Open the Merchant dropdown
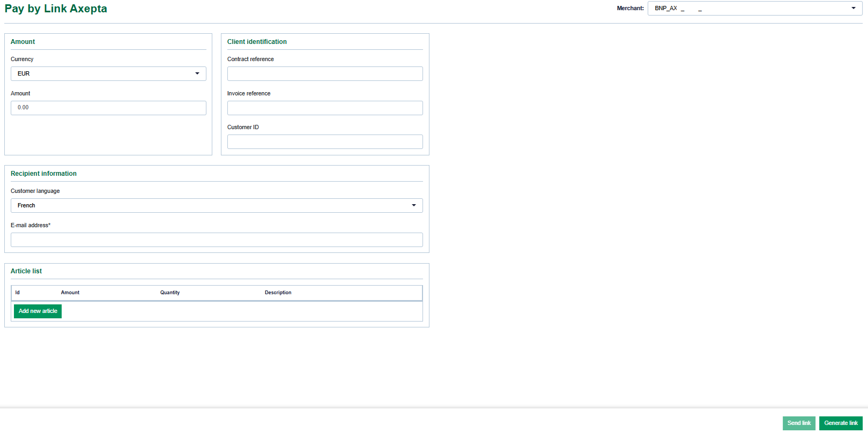Screen dimensions: 868x433 (754, 8)
